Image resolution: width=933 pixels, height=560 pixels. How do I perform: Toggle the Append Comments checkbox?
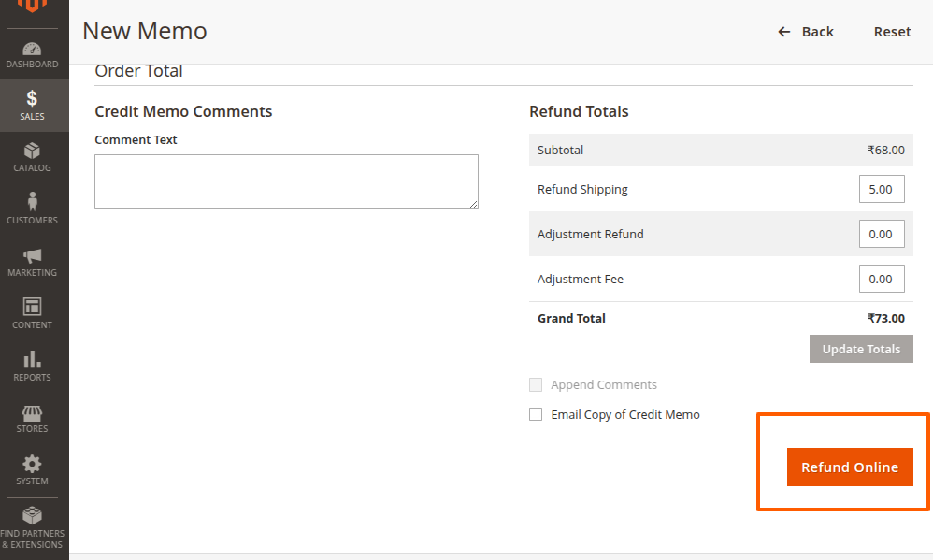[536, 384]
